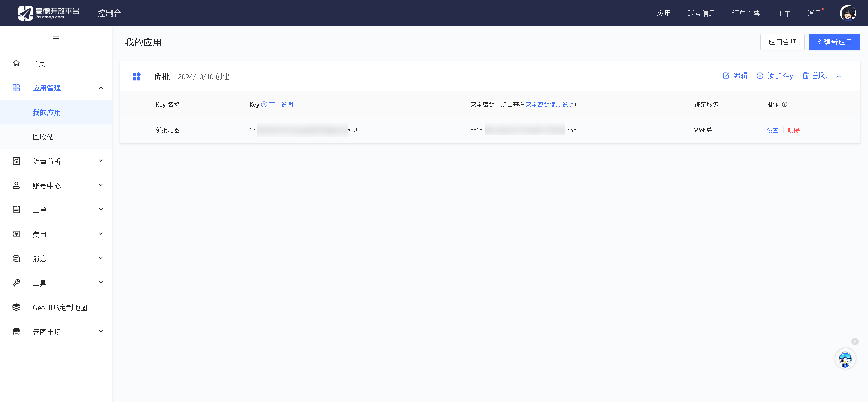
Task: Click the floating mascot assistant
Action: point(845,359)
